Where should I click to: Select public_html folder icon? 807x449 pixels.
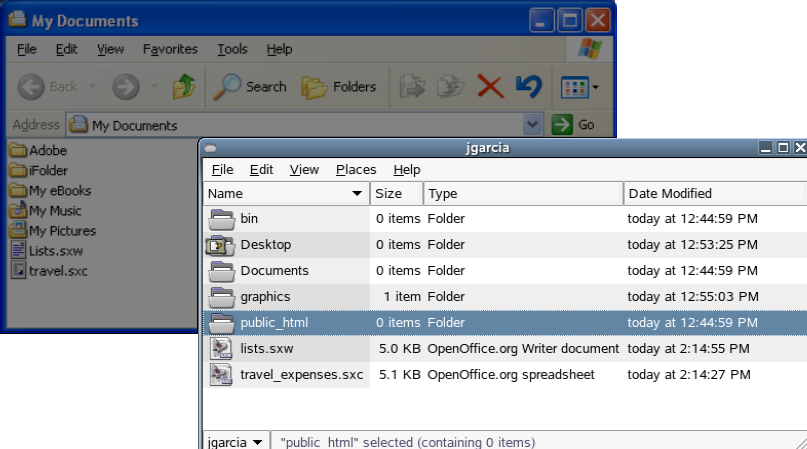(x=222, y=323)
